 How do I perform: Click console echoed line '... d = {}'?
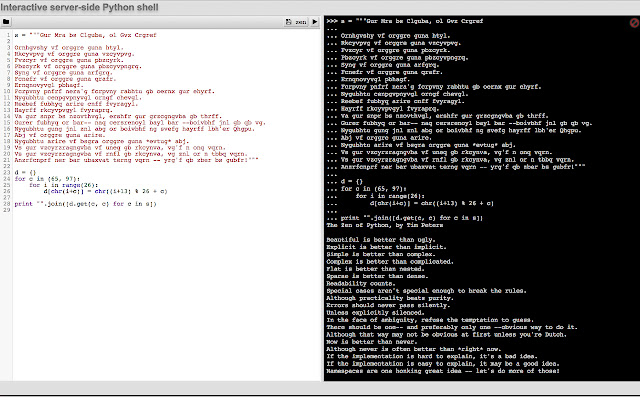[344, 182]
